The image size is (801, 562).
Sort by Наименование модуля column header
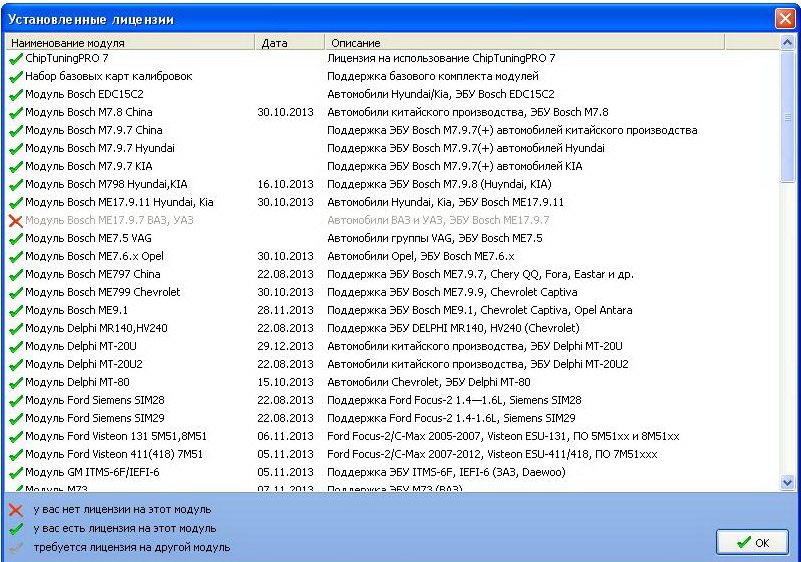point(130,43)
